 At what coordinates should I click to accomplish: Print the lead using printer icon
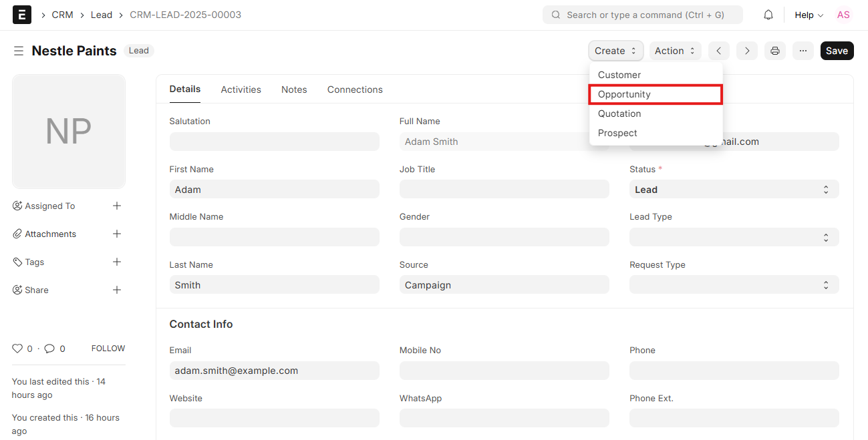(775, 51)
